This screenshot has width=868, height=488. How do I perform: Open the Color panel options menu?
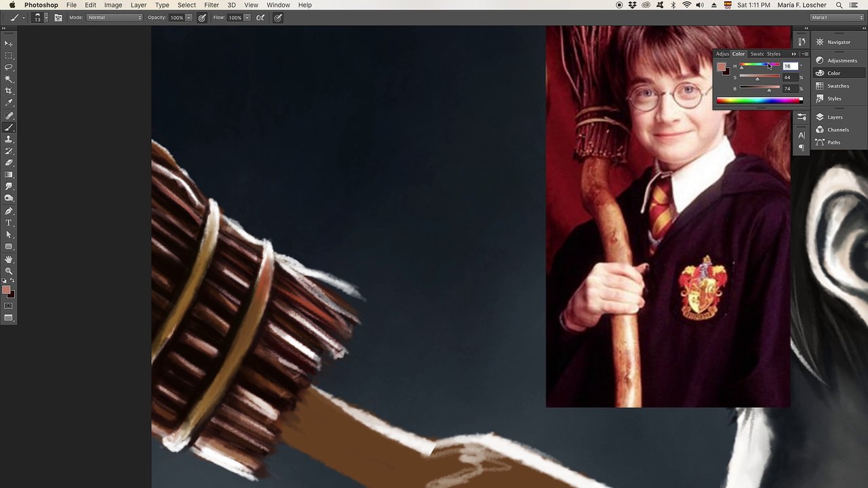(805, 54)
